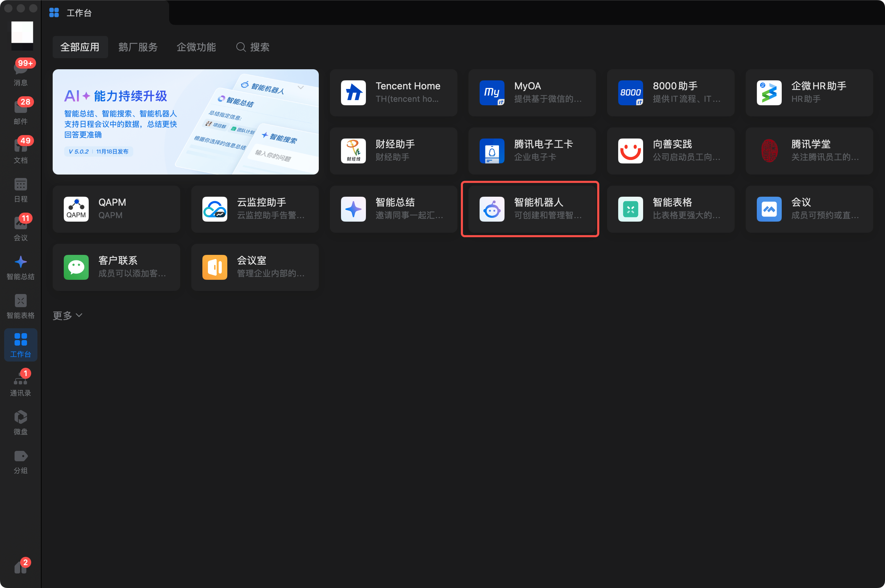Launch the 向善实践 app
885x588 pixels.
click(x=671, y=151)
